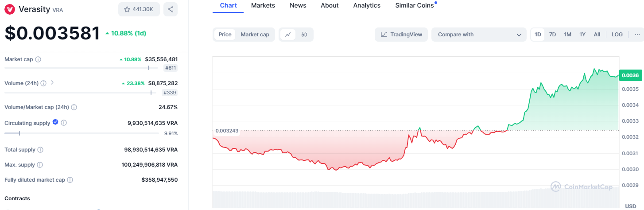Click the 9.91% supply percentage
The image size is (644, 210).
click(171, 133)
